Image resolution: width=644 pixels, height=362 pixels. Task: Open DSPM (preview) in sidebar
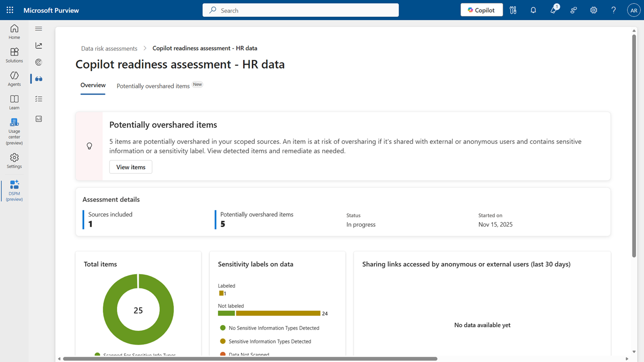(14, 191)
